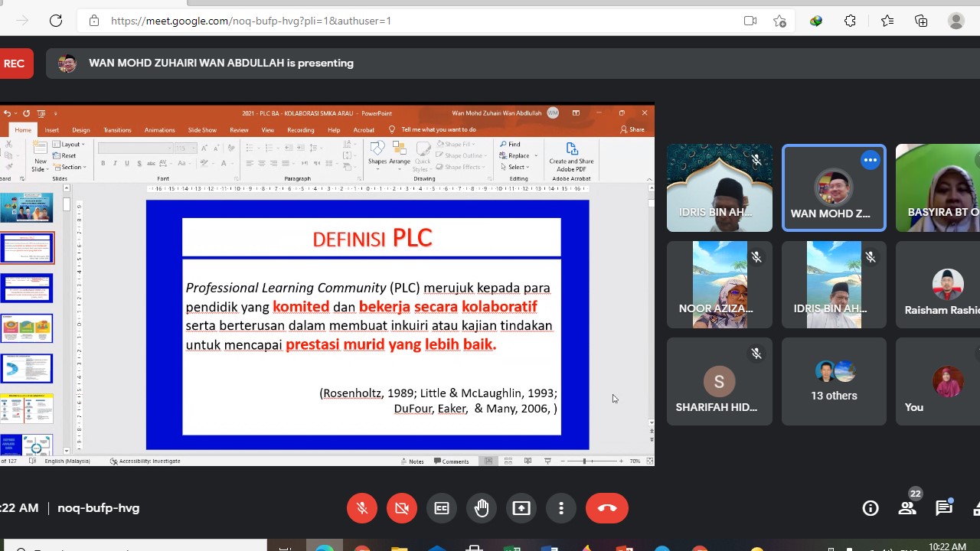Expand the Select dropdown

click(x=517, y=167)
